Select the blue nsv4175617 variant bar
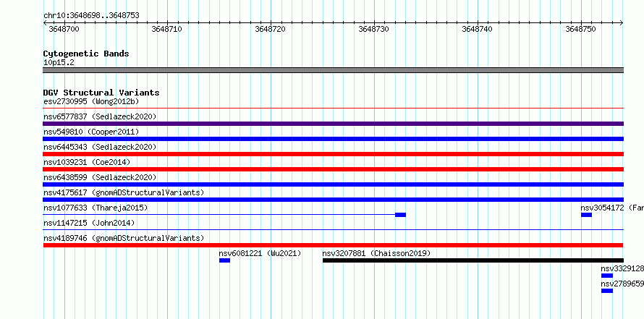 point(333,200)
